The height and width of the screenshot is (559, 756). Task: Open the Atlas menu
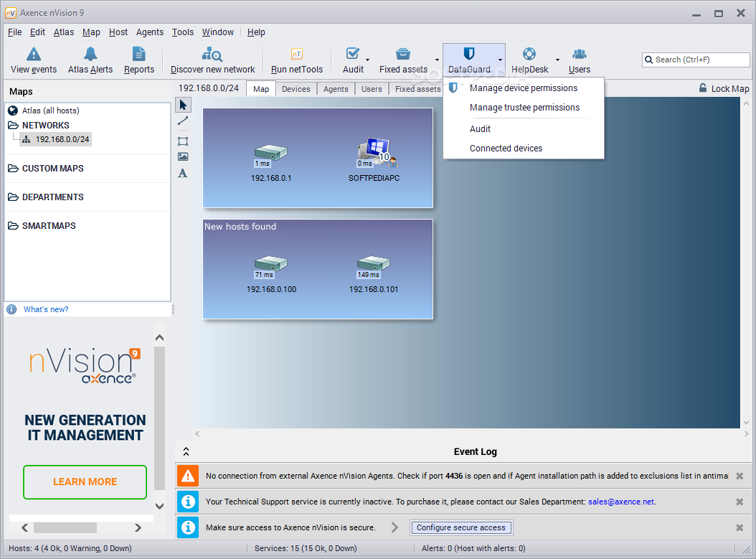64,32
